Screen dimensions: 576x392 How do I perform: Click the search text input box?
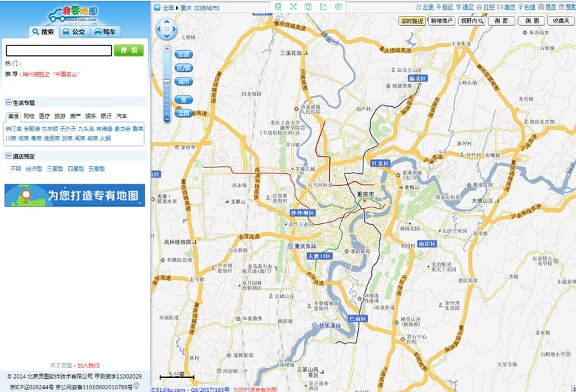click(59, 51)
